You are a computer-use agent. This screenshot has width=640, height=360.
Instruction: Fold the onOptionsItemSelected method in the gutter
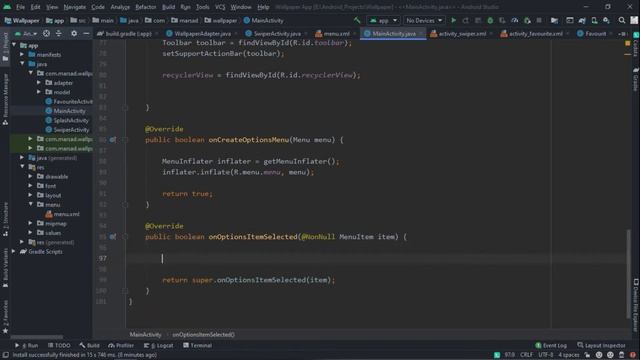(125, 236)
